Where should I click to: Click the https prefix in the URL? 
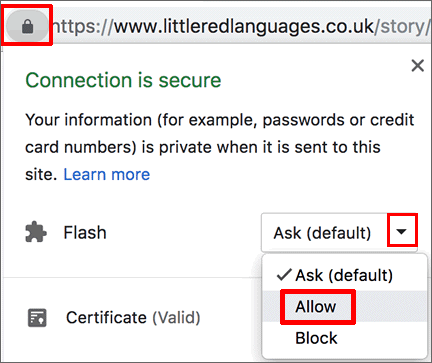(x=78, y=27)
